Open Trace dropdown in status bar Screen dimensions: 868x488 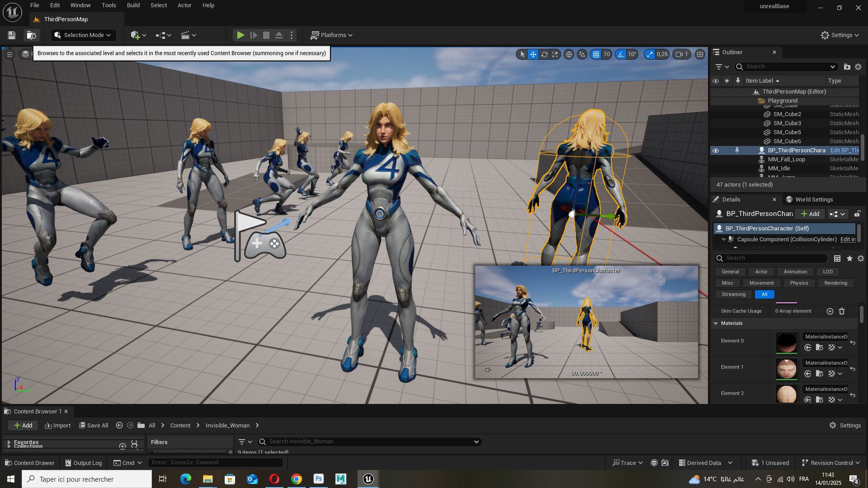[627, 463]
